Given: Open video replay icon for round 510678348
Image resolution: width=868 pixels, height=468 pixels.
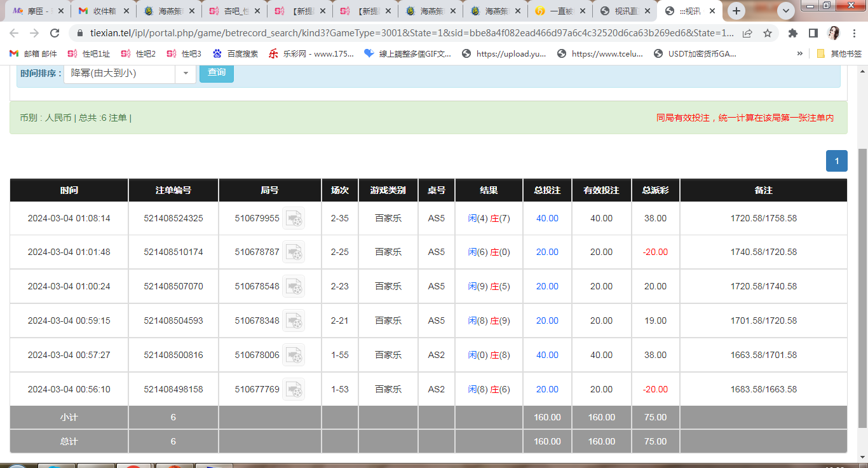Looking at the screenshot, I should tap(294, 320).
